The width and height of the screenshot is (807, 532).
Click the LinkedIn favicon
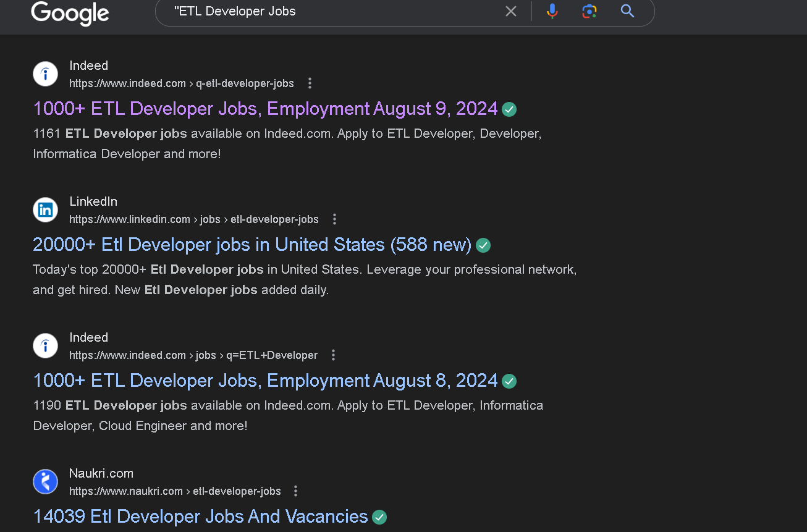tap(45, 209)
